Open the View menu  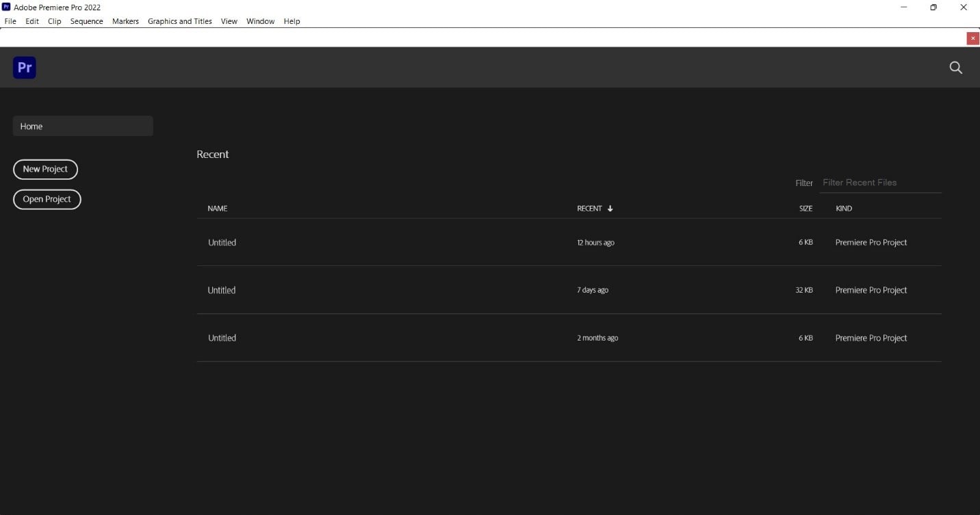click(229, 21)
